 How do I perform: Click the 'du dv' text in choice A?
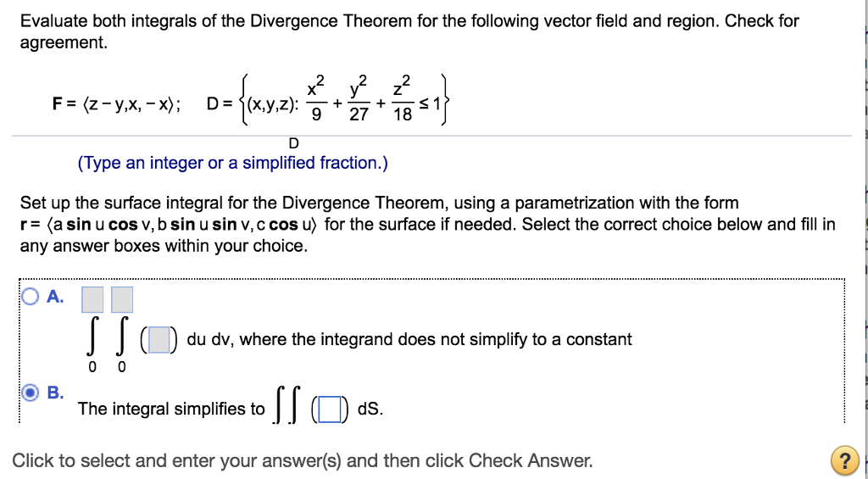pos(210,339)
